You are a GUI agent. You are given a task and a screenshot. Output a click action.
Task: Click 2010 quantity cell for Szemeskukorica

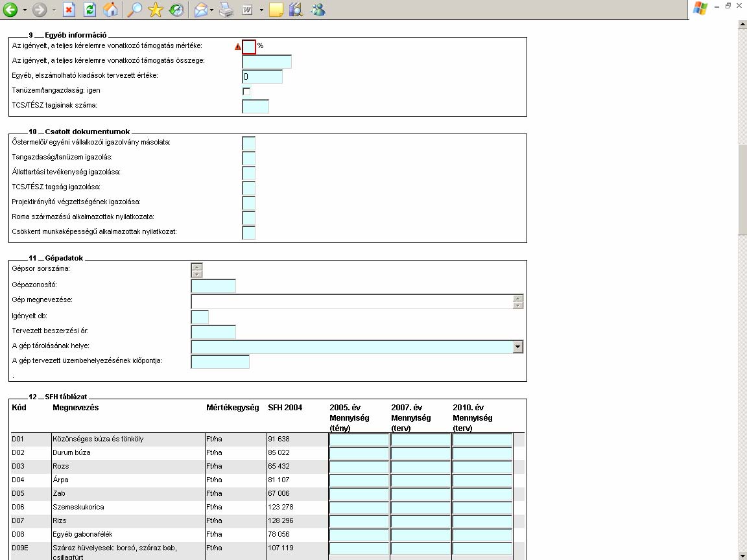(x=482, y=507)
